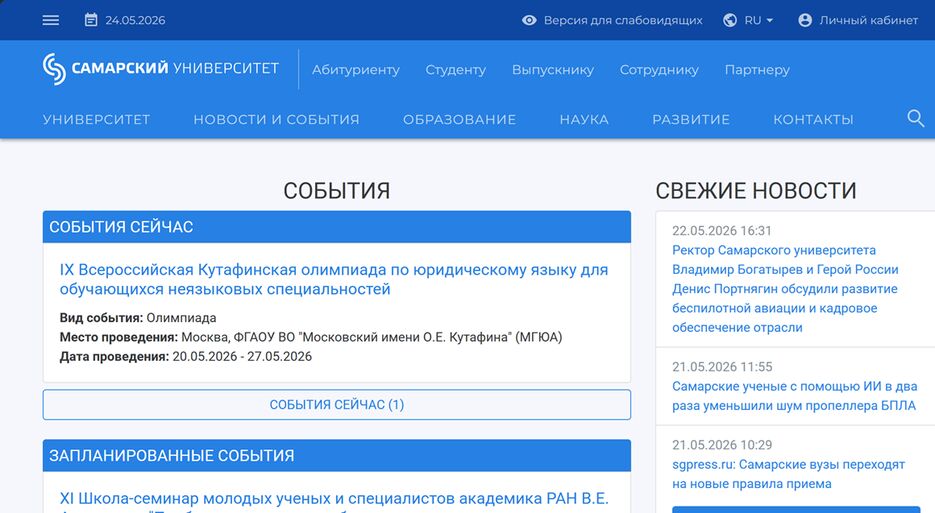This screenshot has height=513, width=935.
Task: Click the СОБЫТИЯ СЕЙЧАС panel header
Action: (x=337, y=227)
